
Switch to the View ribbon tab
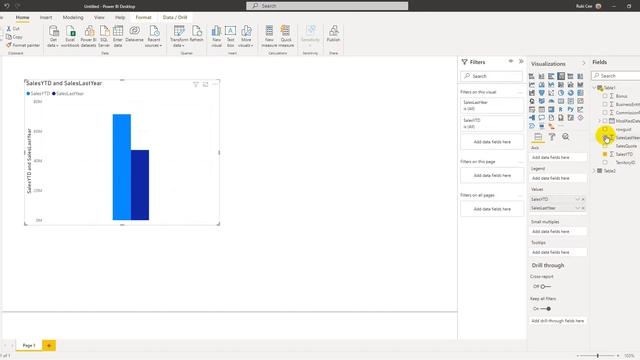coord(99,18)
